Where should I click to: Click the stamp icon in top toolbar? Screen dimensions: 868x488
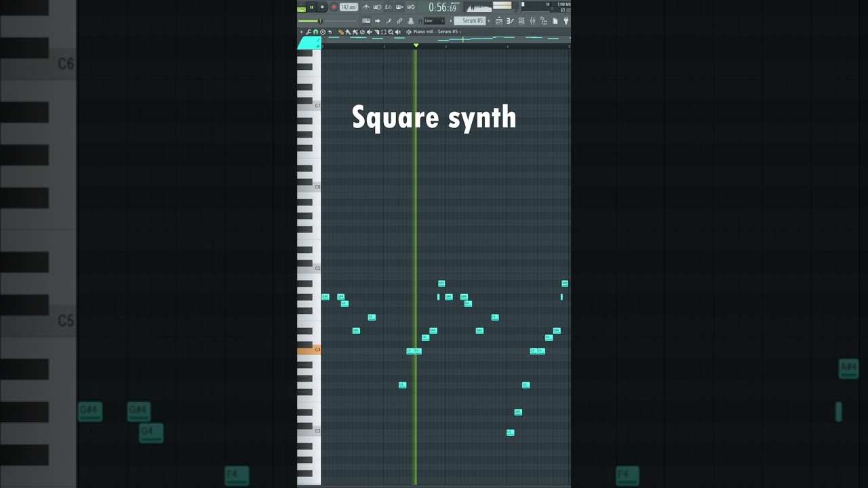pos(412,21)
